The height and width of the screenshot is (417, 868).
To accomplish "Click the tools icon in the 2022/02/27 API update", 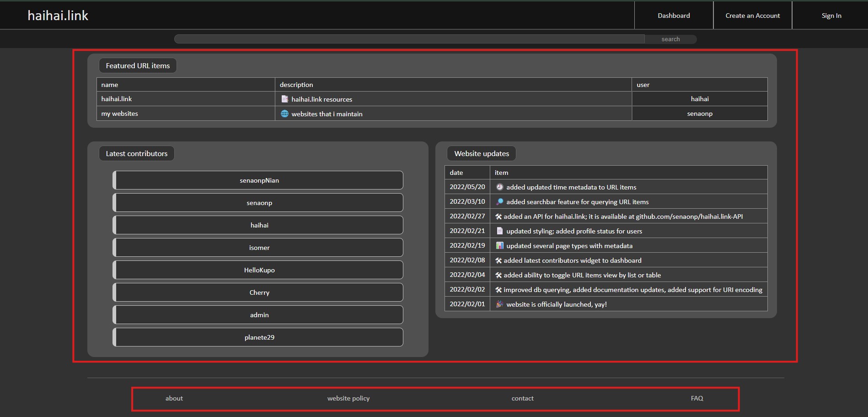I will 498,217.
